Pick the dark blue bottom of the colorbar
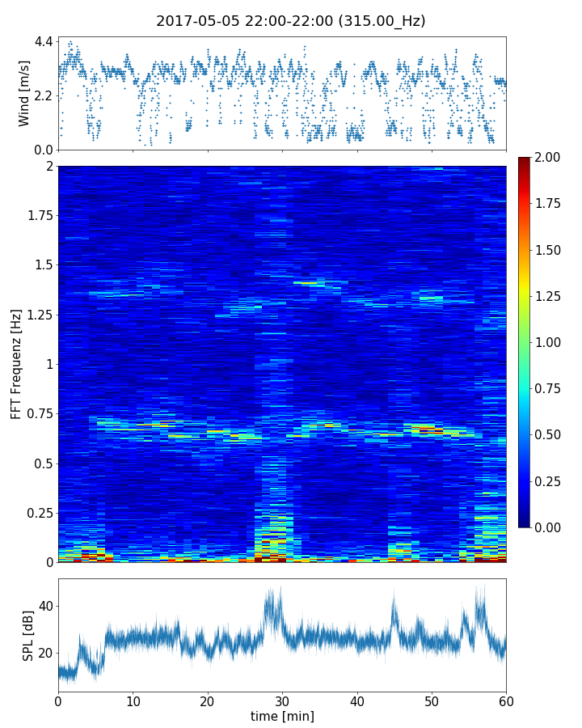Viewport: 582px width, 728px height. tap(525, 523)
